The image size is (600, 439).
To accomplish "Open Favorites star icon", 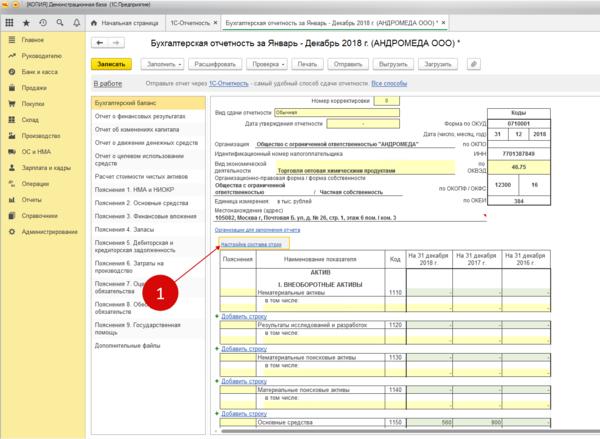I will [26, 23].
